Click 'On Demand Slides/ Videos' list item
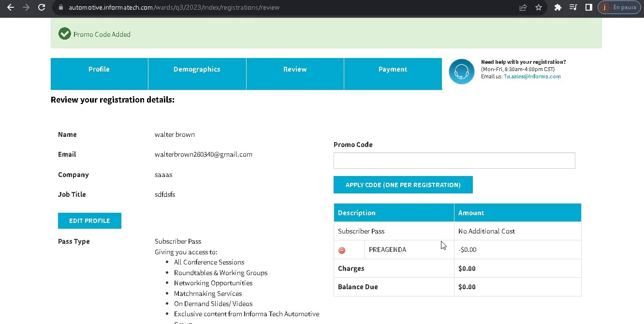 (x=213, y=304)
